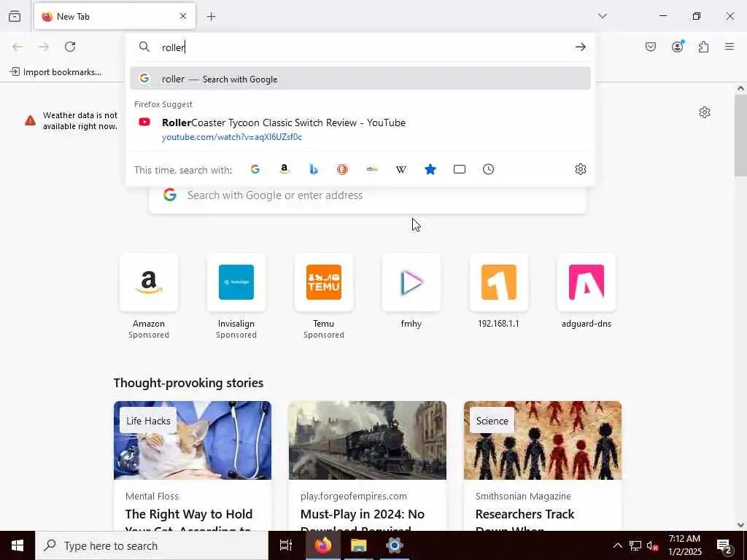The image size is (747, 560).
Task: Click the taskbar Type here to search box
Action: click(x=152, y=545)
